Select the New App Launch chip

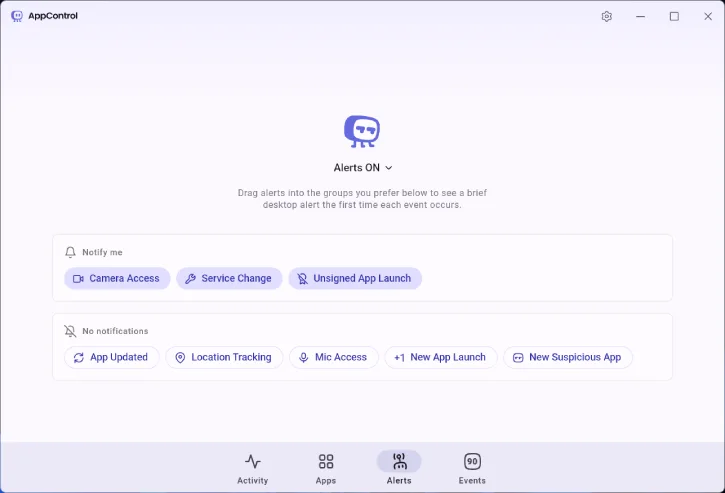click(x=441, y=357)
